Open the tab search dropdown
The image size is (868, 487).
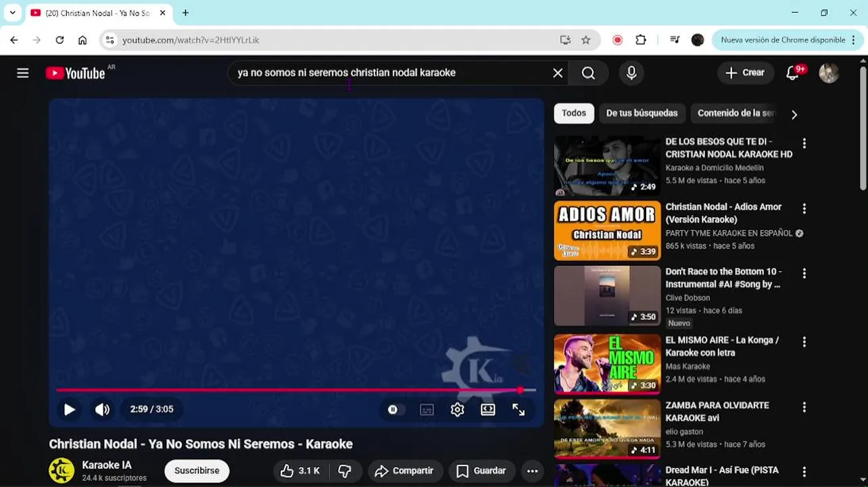[12, 13]
